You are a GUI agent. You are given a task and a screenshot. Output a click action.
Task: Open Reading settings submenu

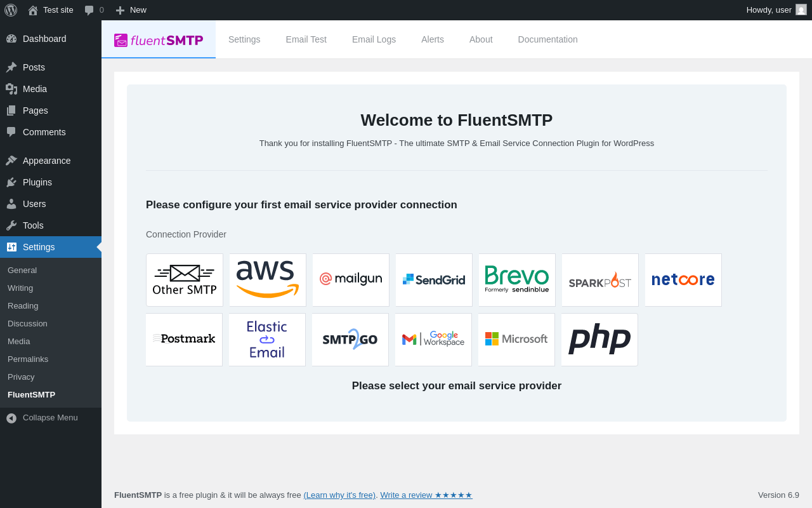pyautogui.click(x=51, y=305)
